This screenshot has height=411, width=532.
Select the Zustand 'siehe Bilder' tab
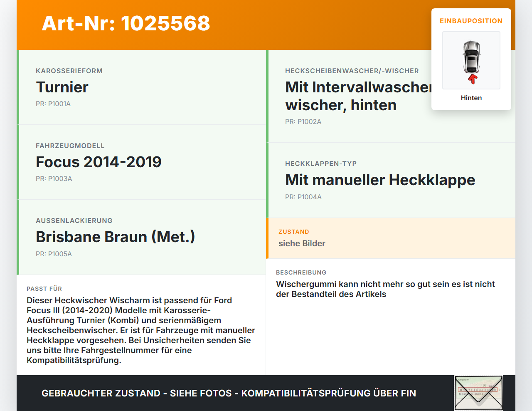(x=302, y=243)
